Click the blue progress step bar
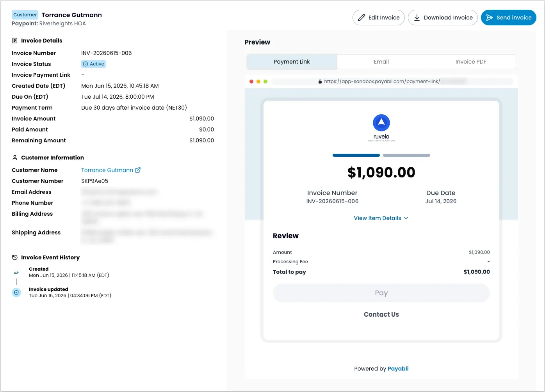The width and height of the screenshot is (545, 392). (x=356, y=155)
